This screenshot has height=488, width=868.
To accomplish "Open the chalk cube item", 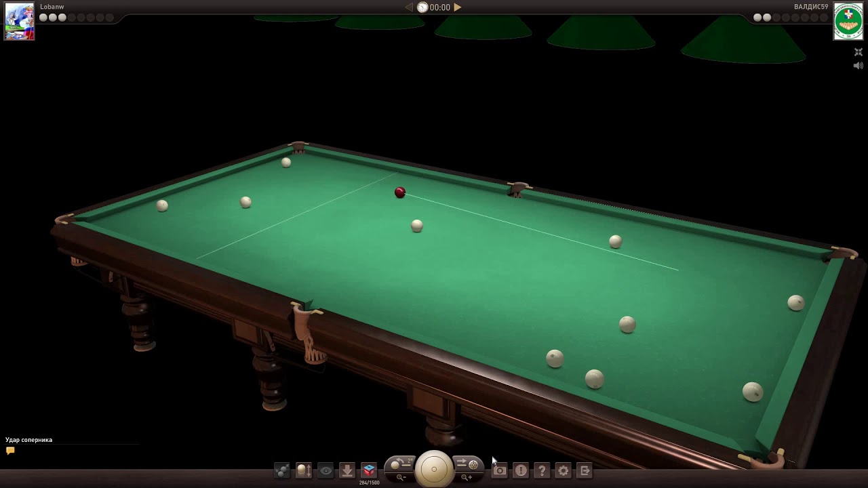I will pyautogui.click(x=369, y=470).
